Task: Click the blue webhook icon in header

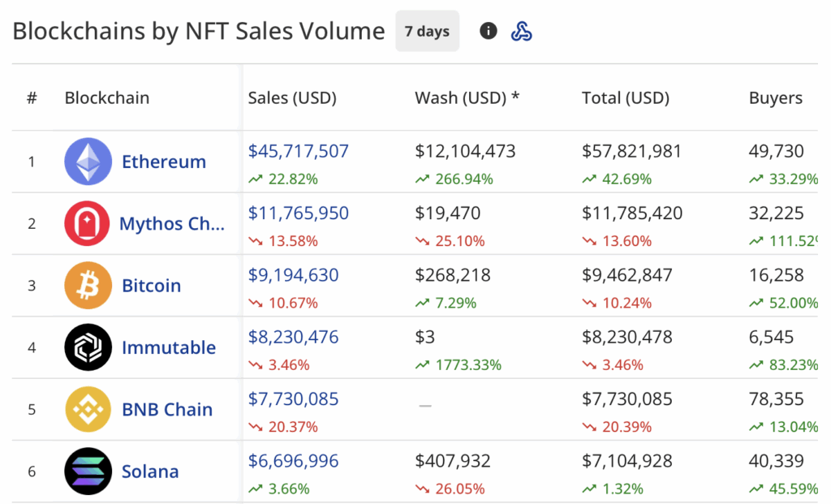Action: click(x=521, y=32)
